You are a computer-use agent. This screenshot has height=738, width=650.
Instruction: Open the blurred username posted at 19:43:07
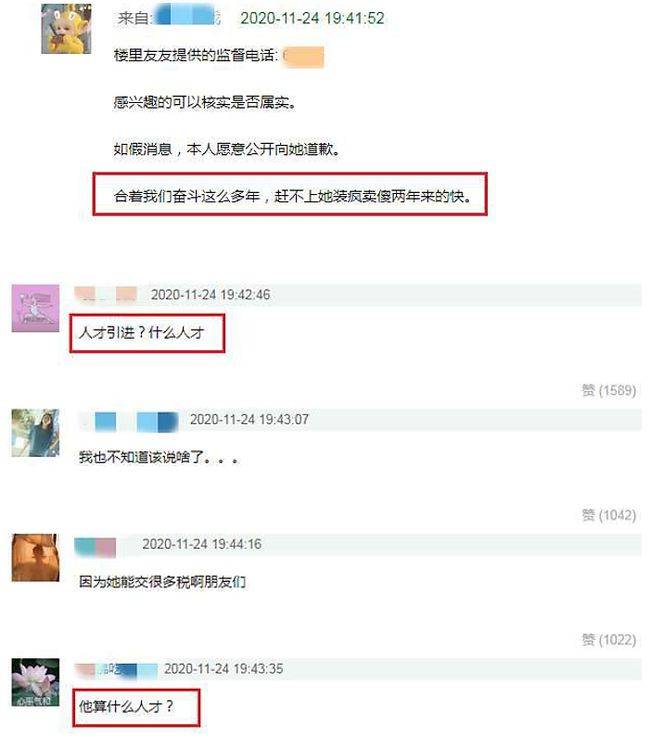(129, 421)
